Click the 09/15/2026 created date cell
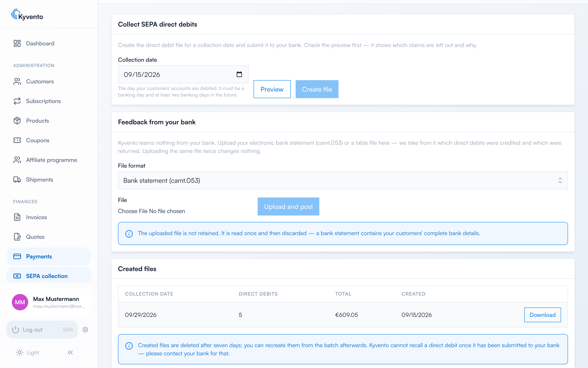The image size is (588, 368). coord(416,315)
